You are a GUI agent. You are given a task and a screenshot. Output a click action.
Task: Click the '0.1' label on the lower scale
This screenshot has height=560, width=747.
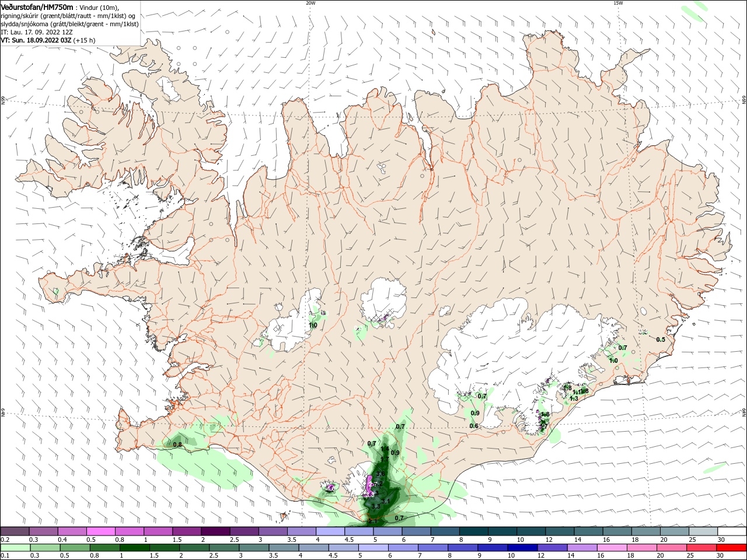click(5, 556)
